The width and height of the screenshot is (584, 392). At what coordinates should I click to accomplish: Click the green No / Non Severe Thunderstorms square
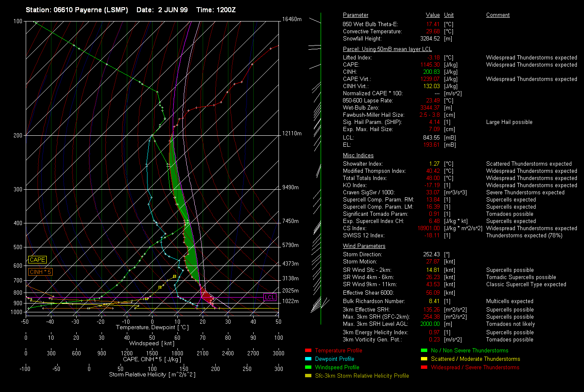tap(424, 351)
